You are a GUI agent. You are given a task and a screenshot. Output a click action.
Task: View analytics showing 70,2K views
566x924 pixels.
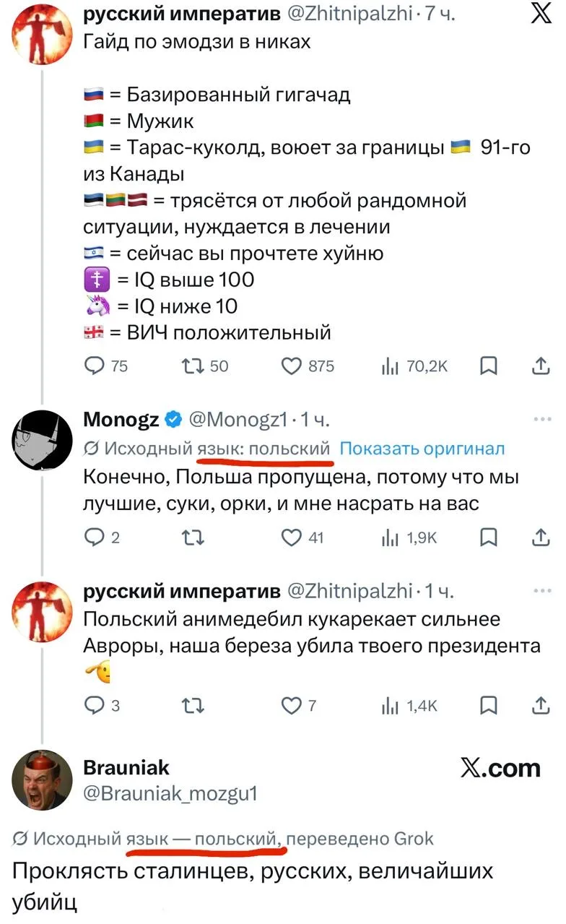click(414, 366)
